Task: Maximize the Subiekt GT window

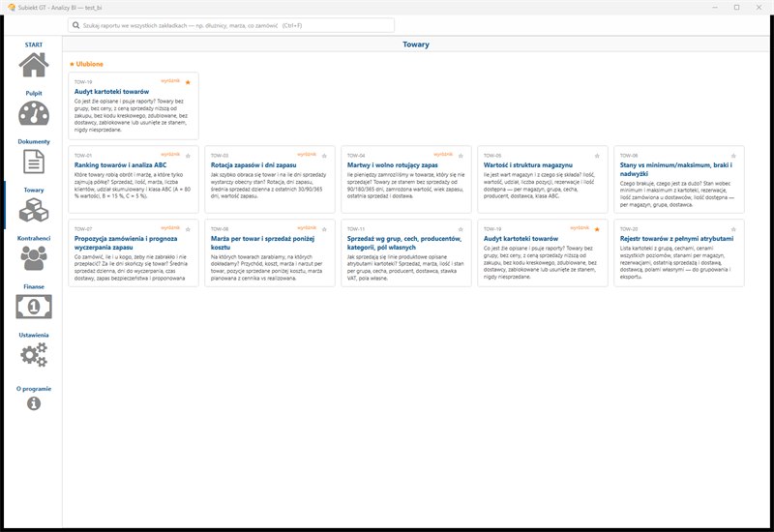Action: coord(736,8)
